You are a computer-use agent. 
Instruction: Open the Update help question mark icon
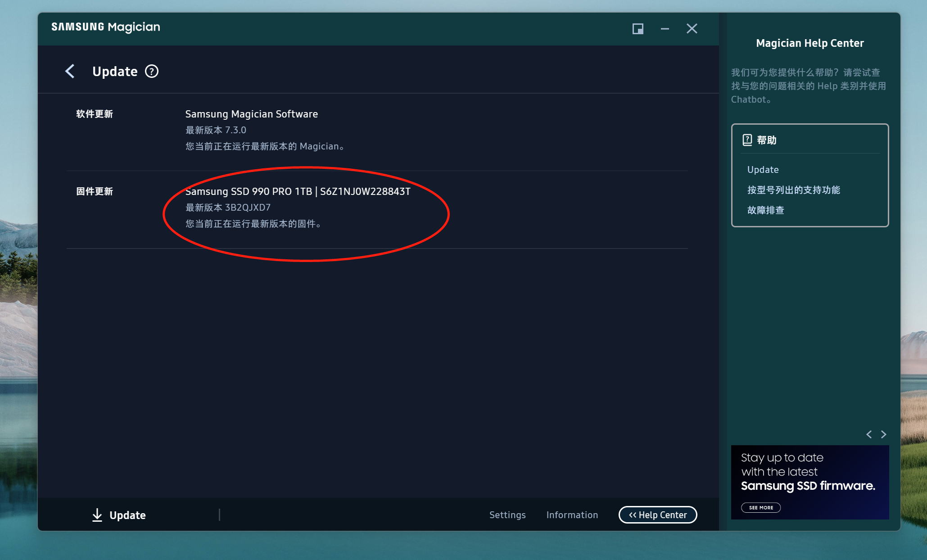click(x=152, y=71)
